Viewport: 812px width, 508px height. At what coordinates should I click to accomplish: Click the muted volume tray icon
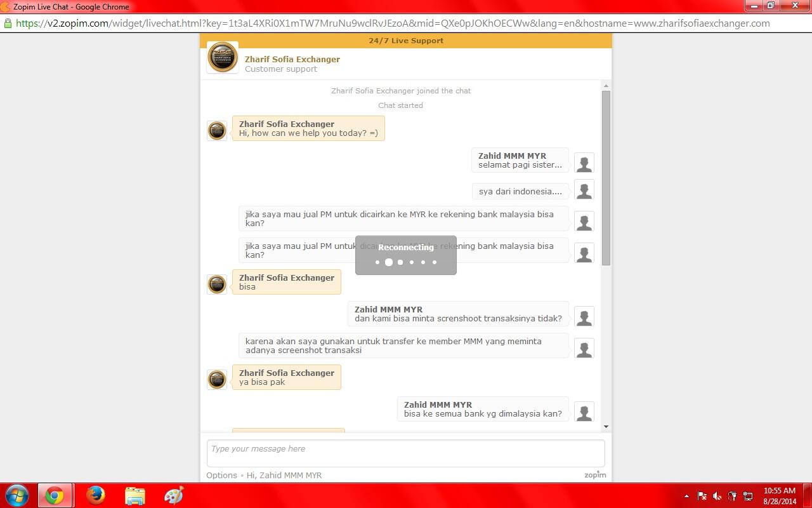click(717, 496)
